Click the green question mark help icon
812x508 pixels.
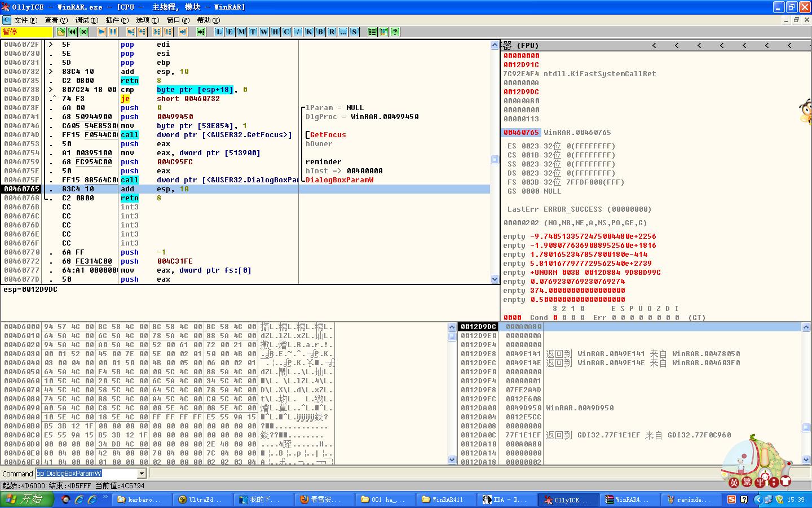395,32
